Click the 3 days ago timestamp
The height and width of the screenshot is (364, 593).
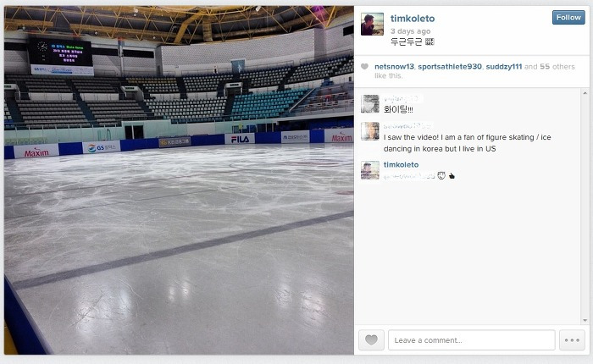tap(410, 31)
